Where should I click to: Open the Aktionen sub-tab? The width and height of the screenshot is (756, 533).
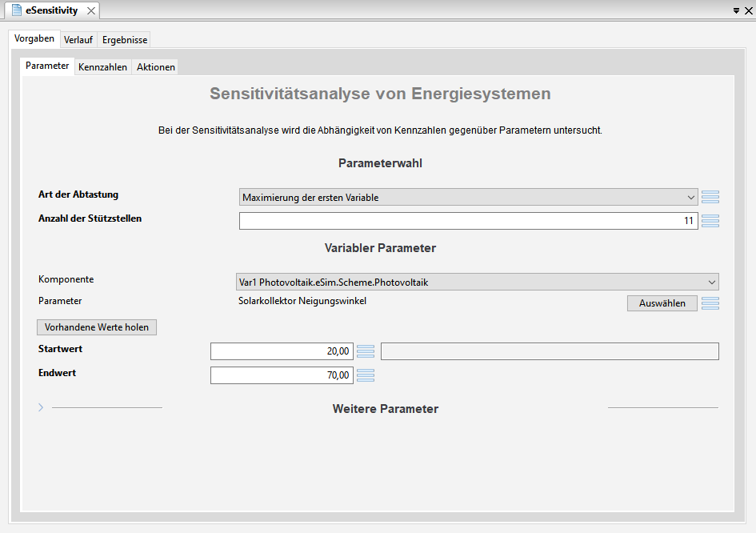pyautogui.click(x=156, y=67)
